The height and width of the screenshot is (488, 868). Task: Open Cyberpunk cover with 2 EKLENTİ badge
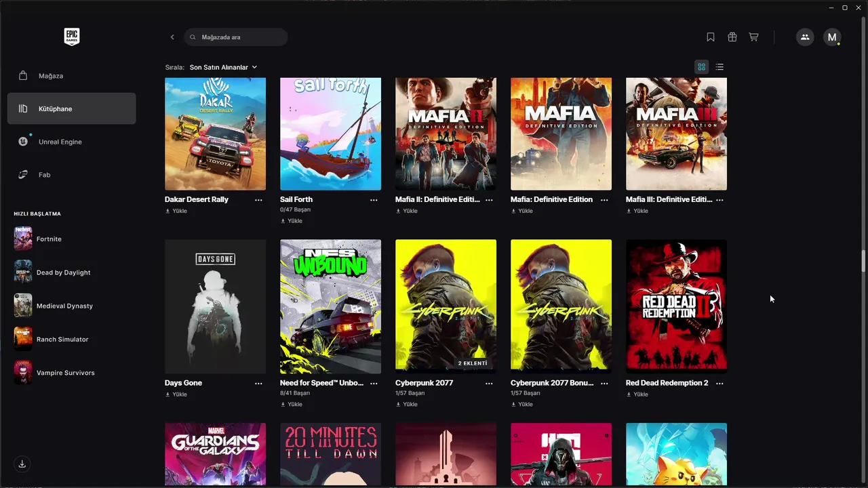[x=446, y=306]
